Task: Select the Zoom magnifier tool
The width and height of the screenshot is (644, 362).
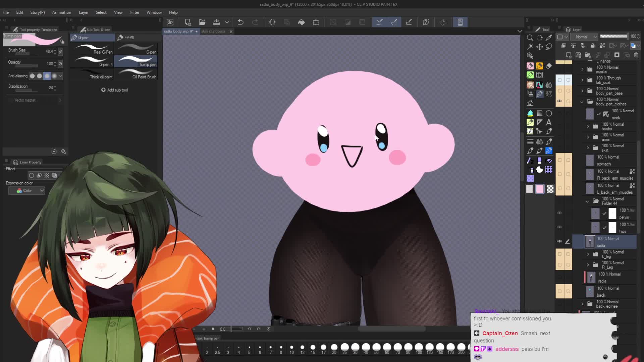Action: point(530,38)
